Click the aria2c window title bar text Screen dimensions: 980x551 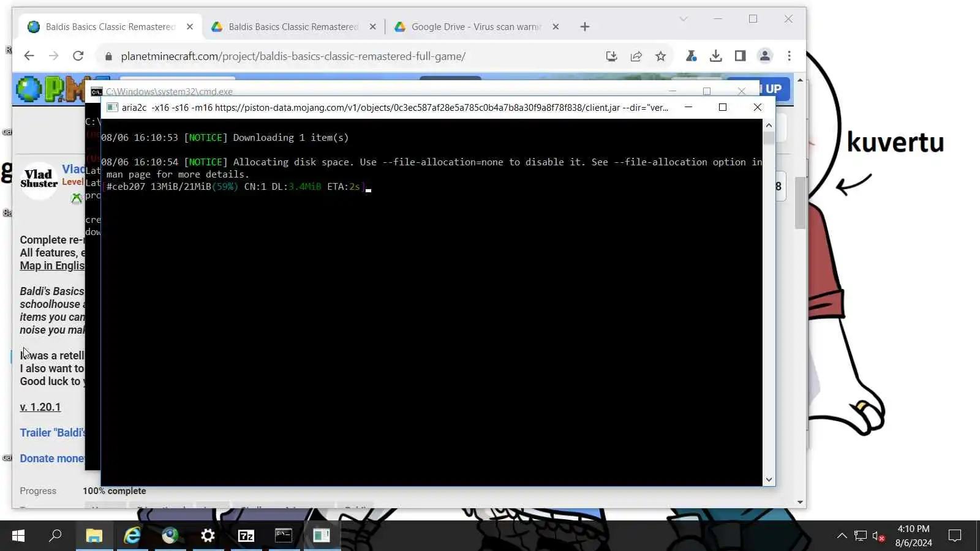coord(395,108)
